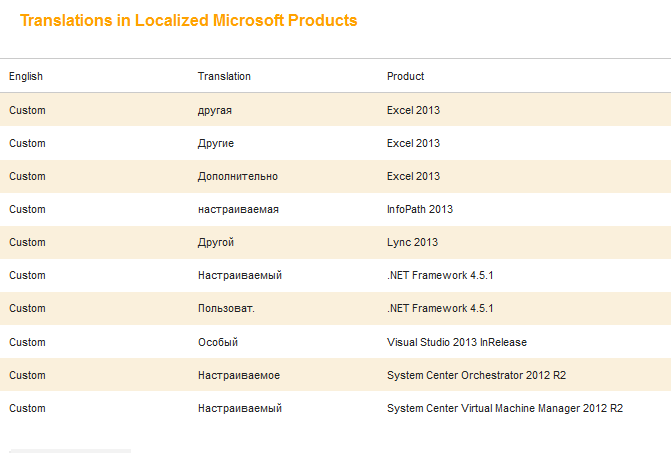Select the translation cell 'настраиваемая'
The image size is (671, 453).
[x=238, y=209]
